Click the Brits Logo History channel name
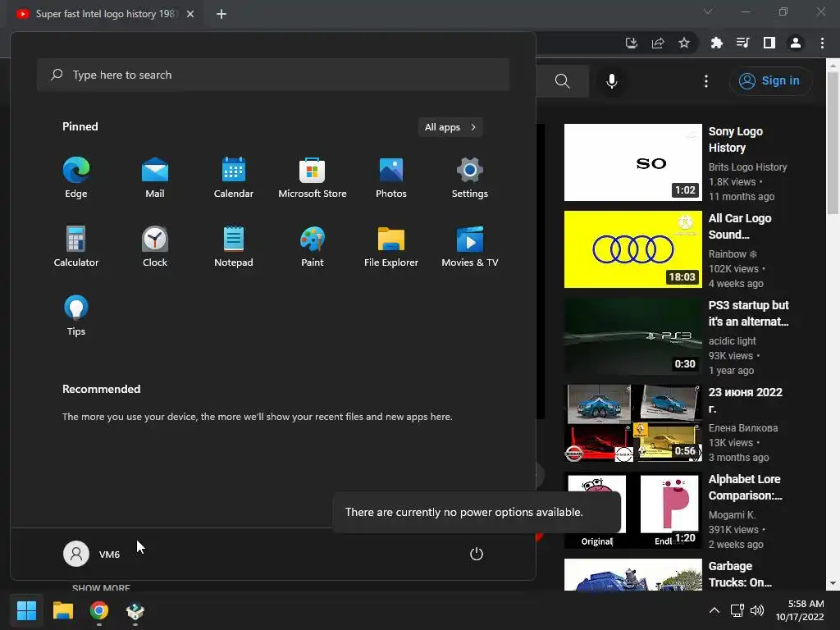This screenshot has width=840, height=630. [747, 167]
